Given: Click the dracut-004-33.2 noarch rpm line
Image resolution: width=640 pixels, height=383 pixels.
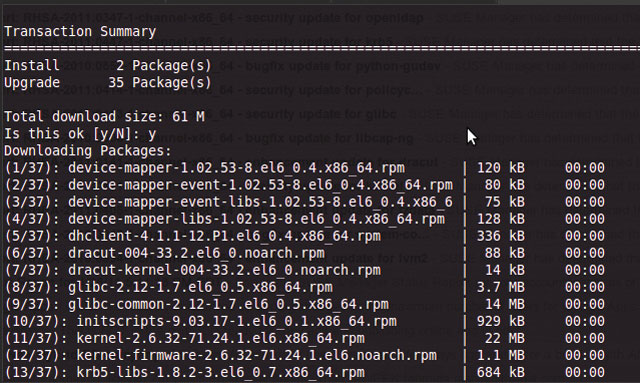Looking at the screenshot, I should point(304,253).
